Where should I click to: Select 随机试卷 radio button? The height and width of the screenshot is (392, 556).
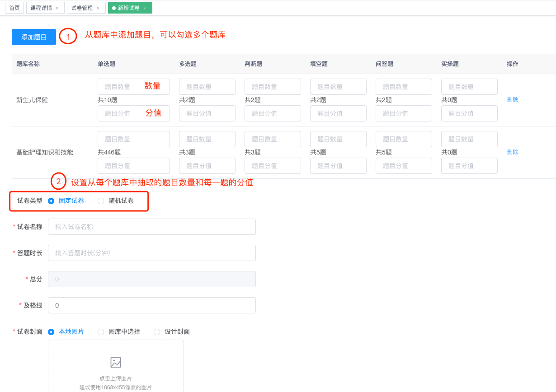click(x=101, y=201)
